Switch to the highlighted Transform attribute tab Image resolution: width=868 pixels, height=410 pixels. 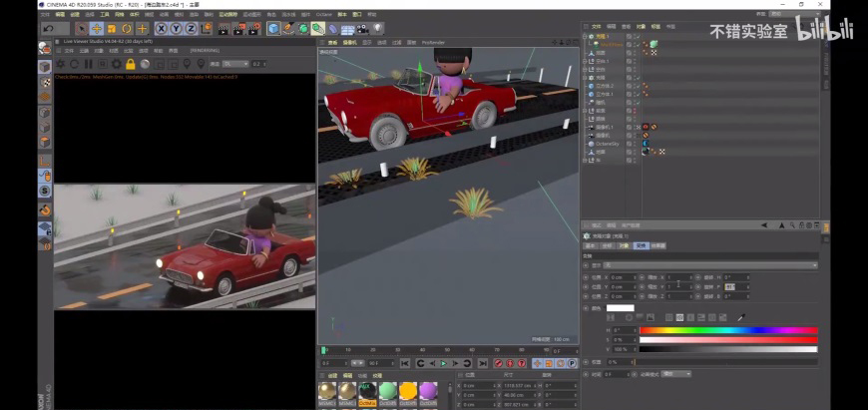pos(642,244)
